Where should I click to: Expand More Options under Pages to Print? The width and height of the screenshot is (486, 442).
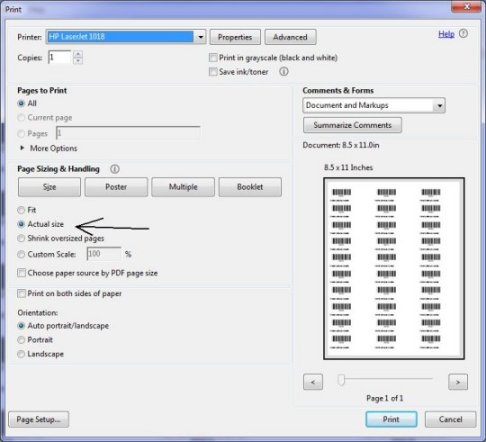(22, 148)
